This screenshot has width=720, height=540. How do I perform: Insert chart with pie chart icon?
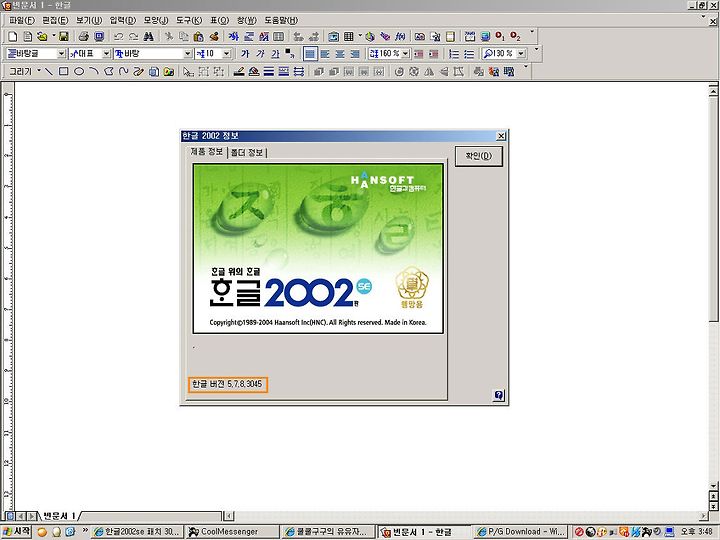tap(370, 36)
